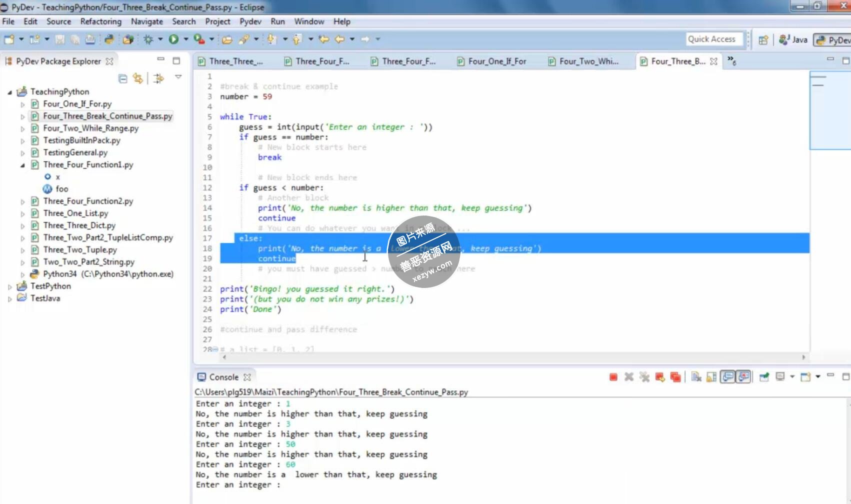Click the Clear Console icon
The width and height of the screenshot is (851, 504).
(x=696, y=377)
